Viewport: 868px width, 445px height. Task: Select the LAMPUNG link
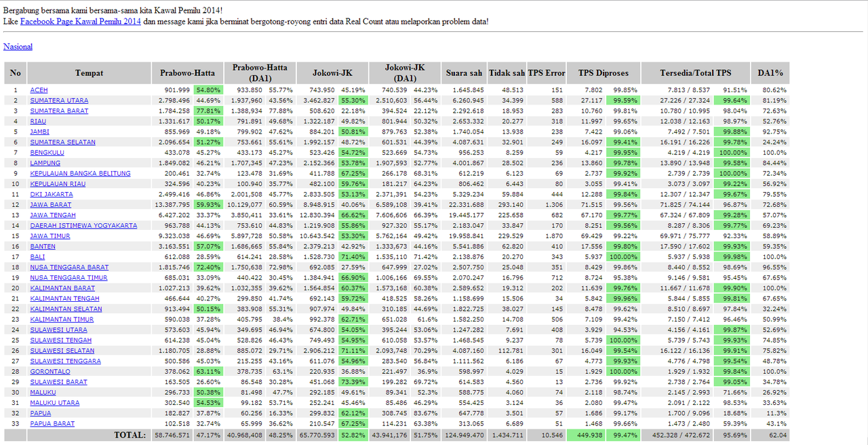pos(45,163)
